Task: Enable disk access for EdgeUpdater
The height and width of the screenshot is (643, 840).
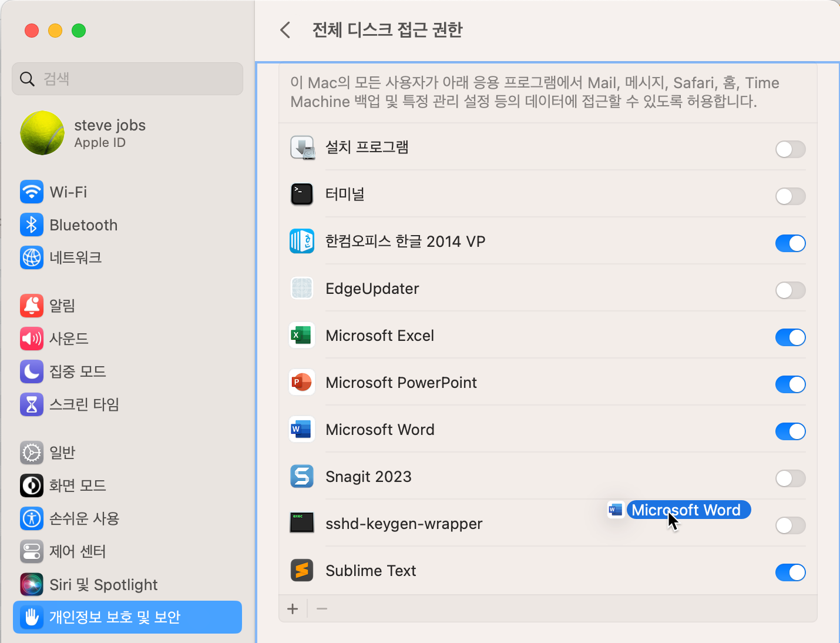Action: click(790, 290)
